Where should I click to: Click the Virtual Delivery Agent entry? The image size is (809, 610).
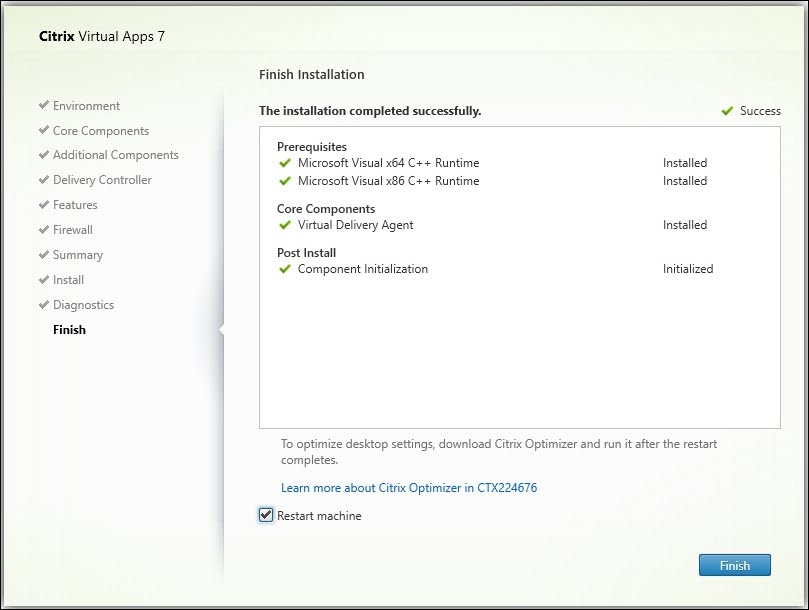pos(355,225)
